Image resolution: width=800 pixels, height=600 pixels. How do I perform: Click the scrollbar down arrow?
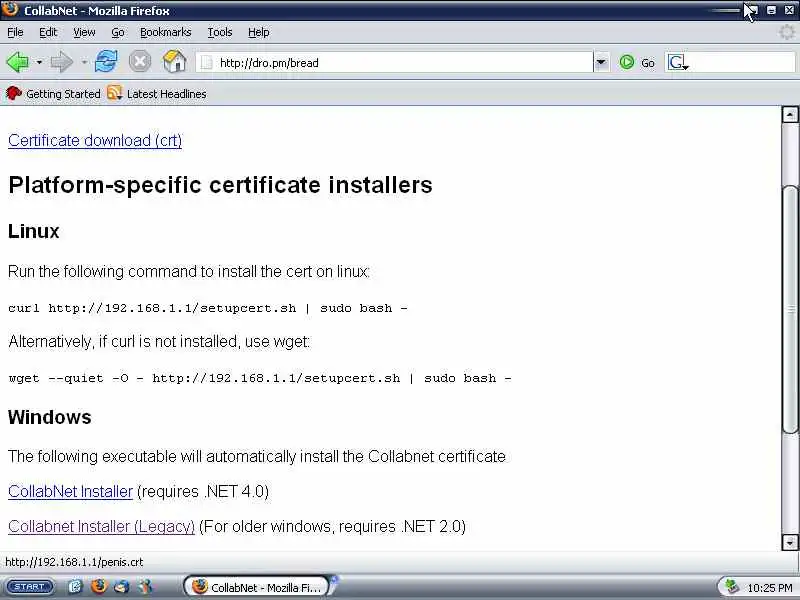[x=790, y=542]
